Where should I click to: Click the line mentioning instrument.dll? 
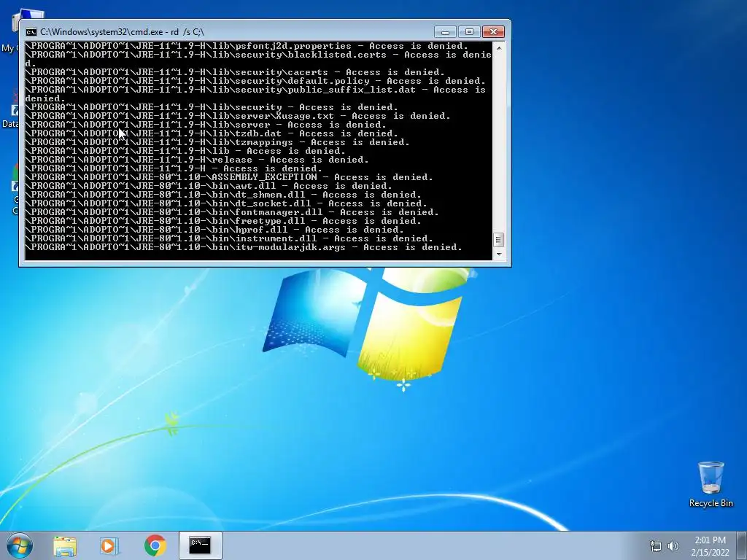tap(229, 238)
